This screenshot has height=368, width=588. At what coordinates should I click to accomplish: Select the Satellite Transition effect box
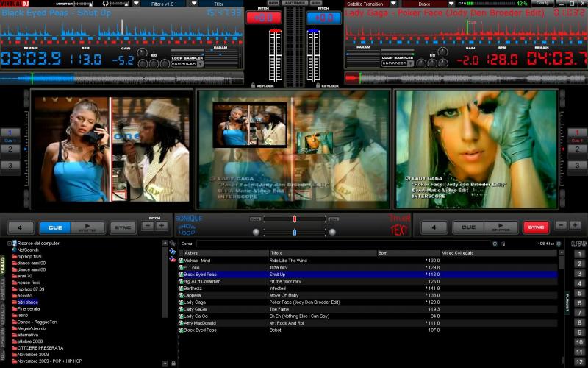coord(367,4)
